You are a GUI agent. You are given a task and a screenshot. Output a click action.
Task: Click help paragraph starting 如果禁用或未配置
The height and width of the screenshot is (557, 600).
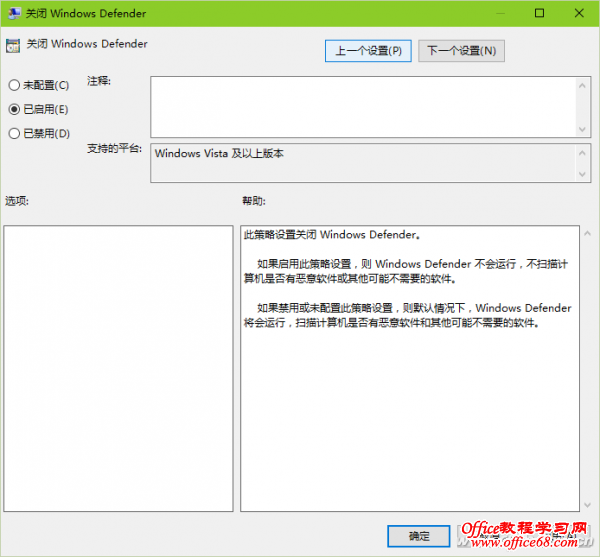408,315
